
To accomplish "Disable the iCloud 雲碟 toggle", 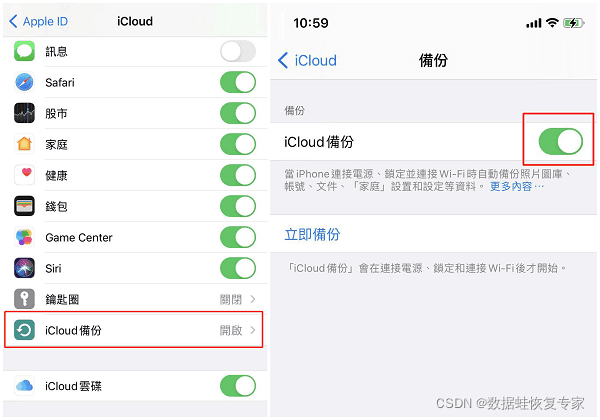I will pos(238,386).
